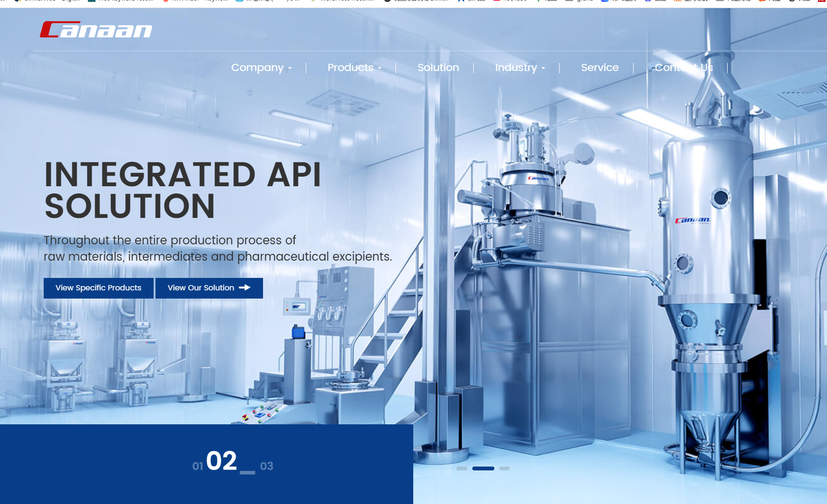827x504 pixels.
Task: Open the Solution menu item
Action: click(x=438, y=68)
